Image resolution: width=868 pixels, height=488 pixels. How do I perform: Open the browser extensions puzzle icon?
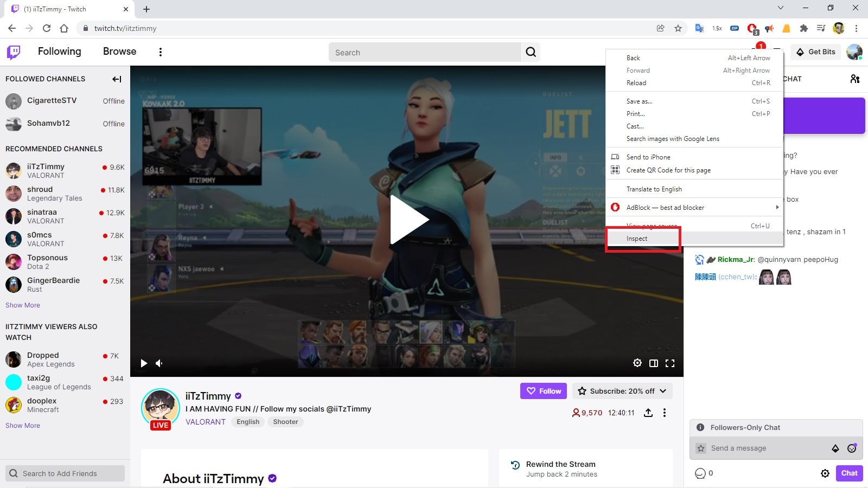coord(804,28)
